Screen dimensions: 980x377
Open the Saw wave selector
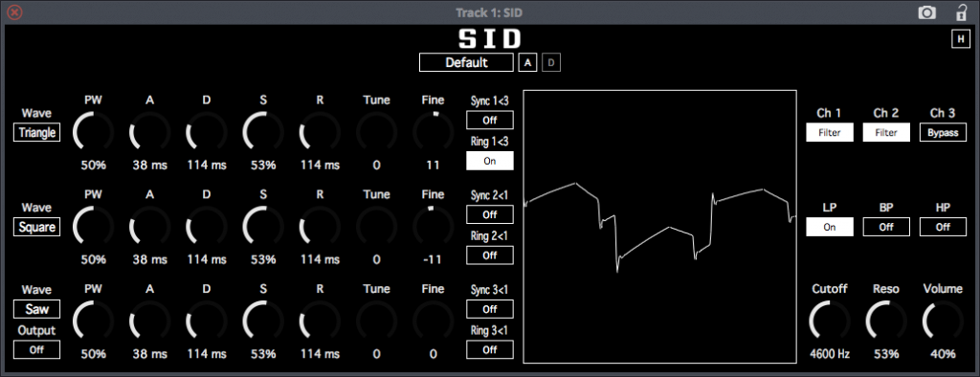click(37, 309)
